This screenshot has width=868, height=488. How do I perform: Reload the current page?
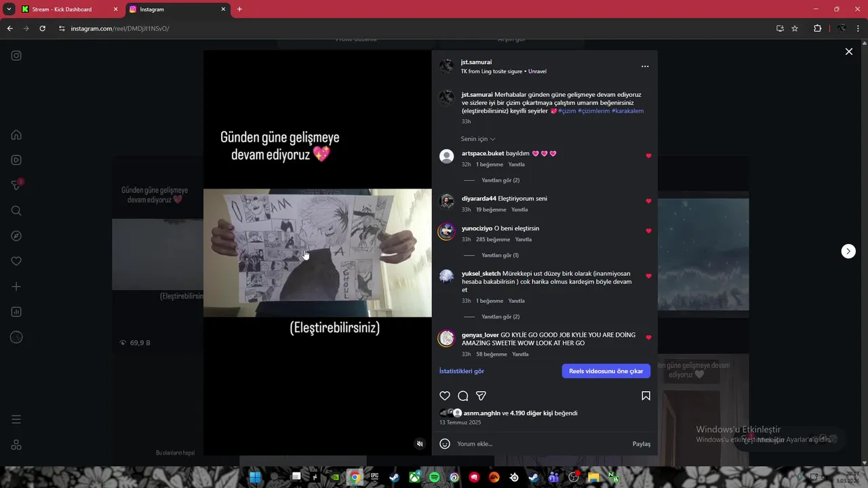coord(42,28)
